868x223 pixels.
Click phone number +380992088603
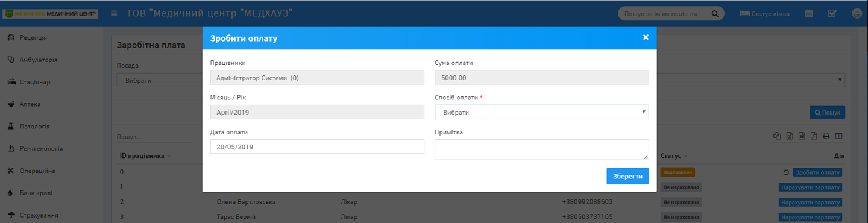[x=587, y=202]
